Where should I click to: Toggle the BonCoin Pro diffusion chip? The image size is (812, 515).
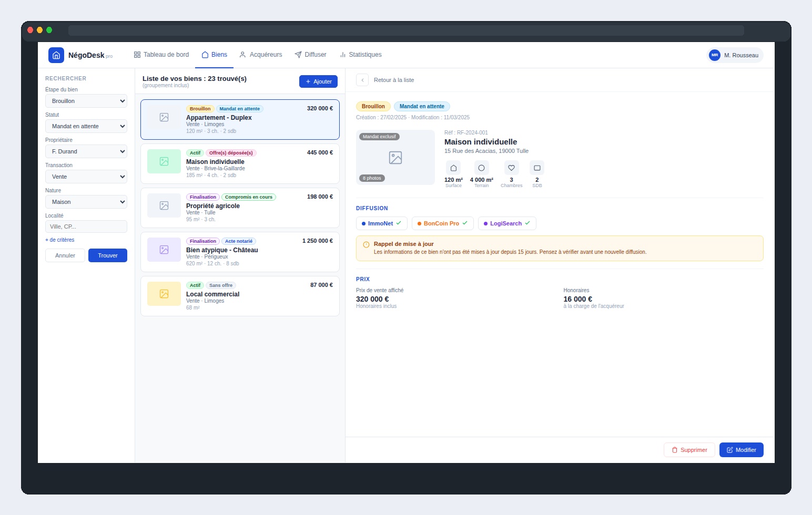pos(443,223)
